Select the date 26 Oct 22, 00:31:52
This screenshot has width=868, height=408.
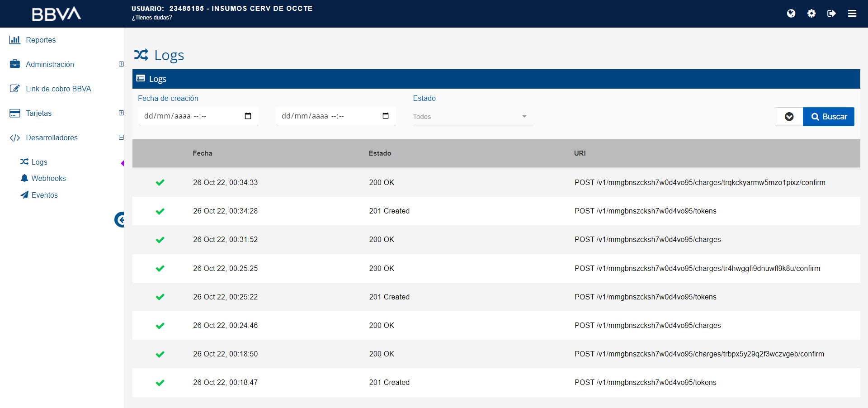tap(225, 239)
